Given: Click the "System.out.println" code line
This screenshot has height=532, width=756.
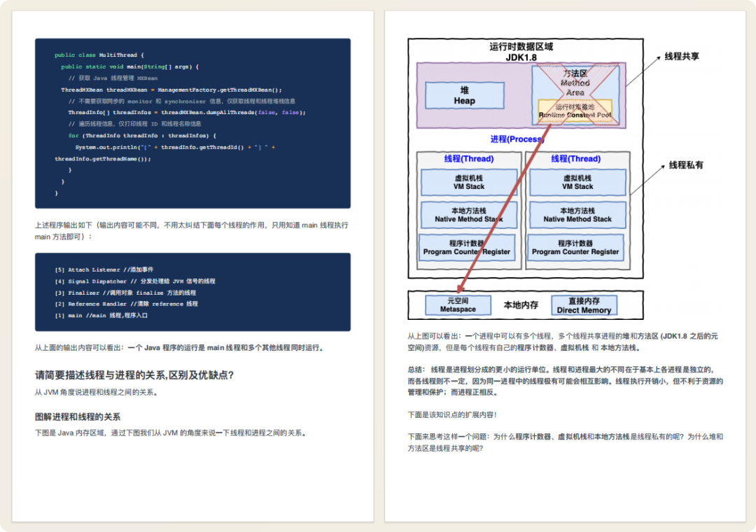Looking at the screenshot, I should 175,147.
